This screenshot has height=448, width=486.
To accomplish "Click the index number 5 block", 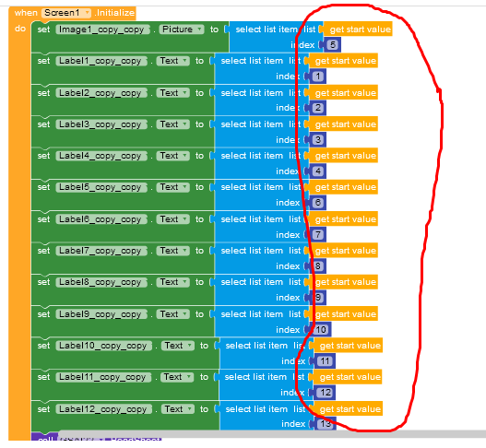I will click(332, 45).
